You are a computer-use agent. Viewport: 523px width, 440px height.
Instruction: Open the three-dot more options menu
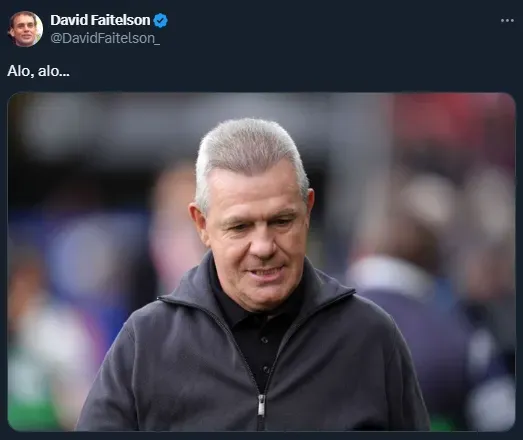pos(507,21)
